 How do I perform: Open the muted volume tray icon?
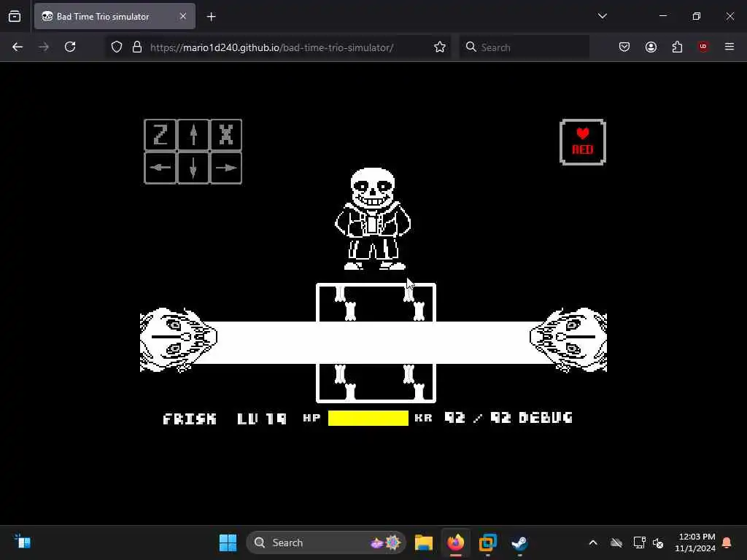658,542
